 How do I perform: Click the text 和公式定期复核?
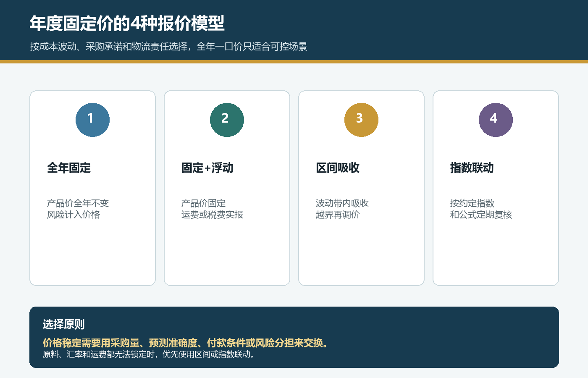[481, 215]
